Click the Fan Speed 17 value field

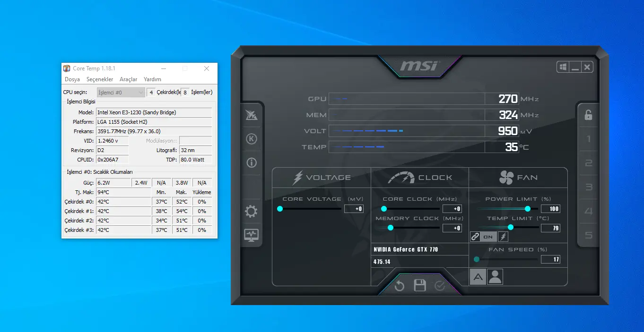pos(550,259)
